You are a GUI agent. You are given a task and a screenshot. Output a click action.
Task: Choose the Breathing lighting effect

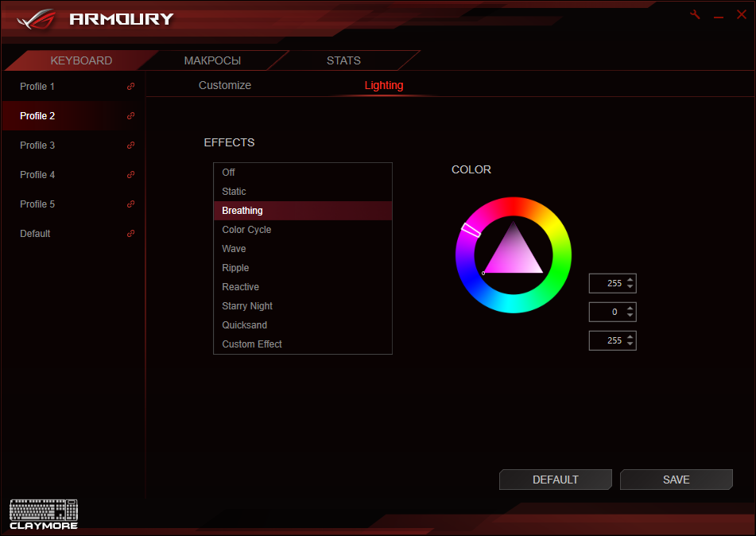click(303, 211)
